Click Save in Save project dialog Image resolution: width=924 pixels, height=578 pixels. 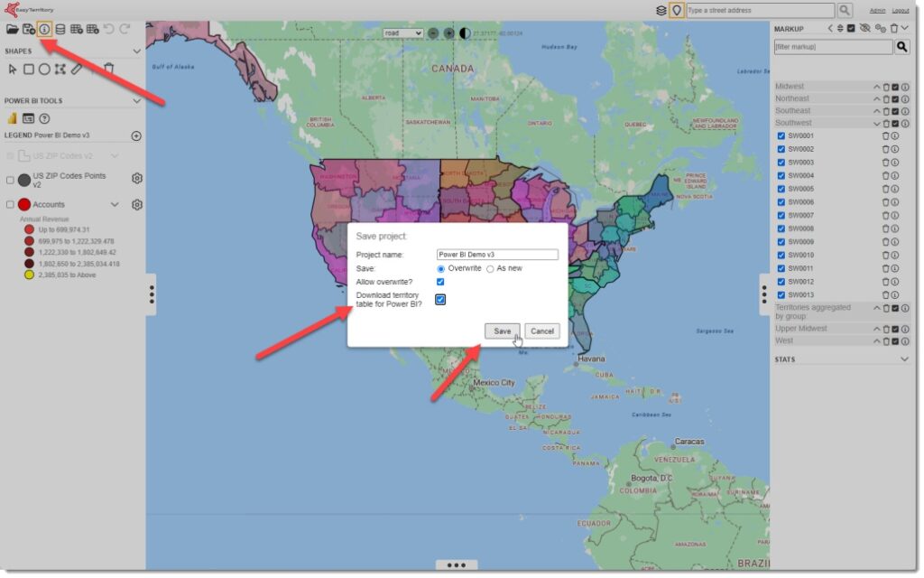[503, 331]
